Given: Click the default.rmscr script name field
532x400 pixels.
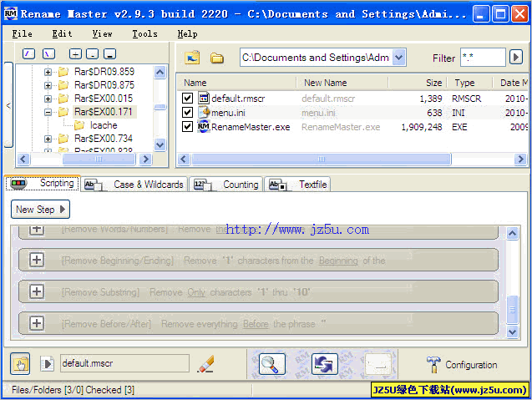Looking at the screenshot, I should click(x=124, y=363).
